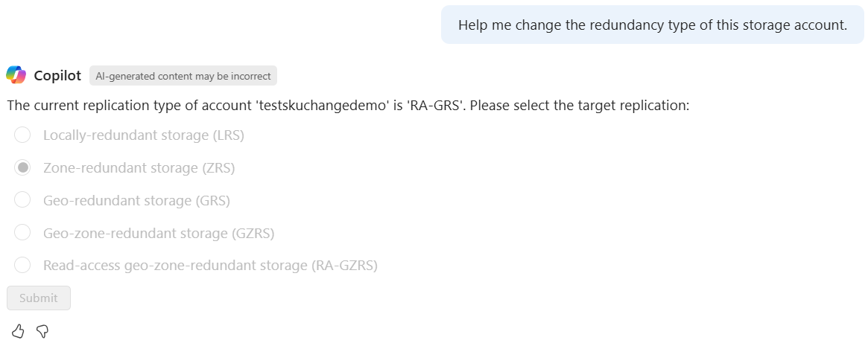Click the 'Locally-redundant storage (LRS)' label text
Viewport: 868px width, 343px height.
tap(143, 135)
